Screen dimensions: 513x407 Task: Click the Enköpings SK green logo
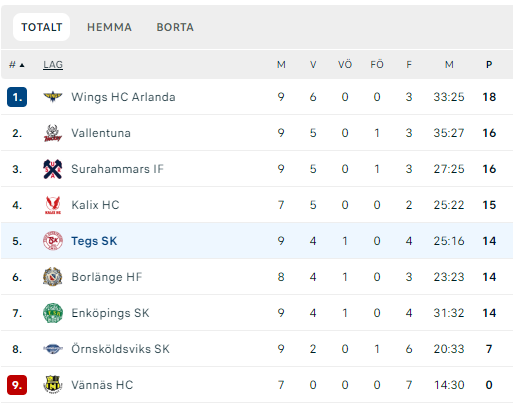click(53, 313)
